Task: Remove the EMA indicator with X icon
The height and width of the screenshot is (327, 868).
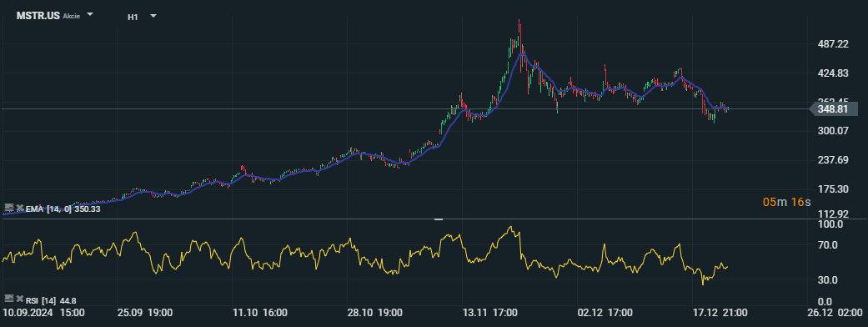Action: point(19,209)
